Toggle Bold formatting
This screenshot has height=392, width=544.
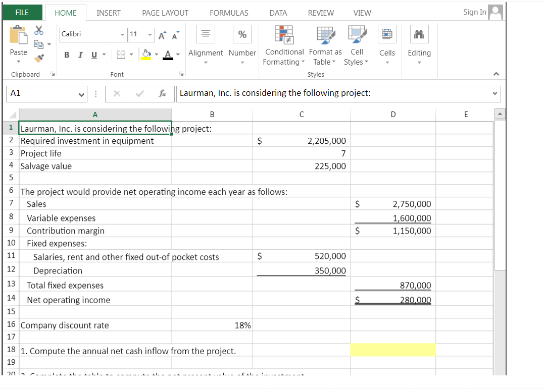coord(66,54)
